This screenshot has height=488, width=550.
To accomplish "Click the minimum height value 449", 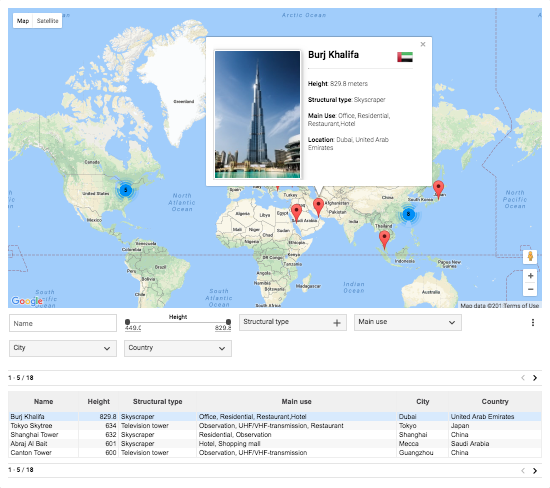I will pos(133,328).
